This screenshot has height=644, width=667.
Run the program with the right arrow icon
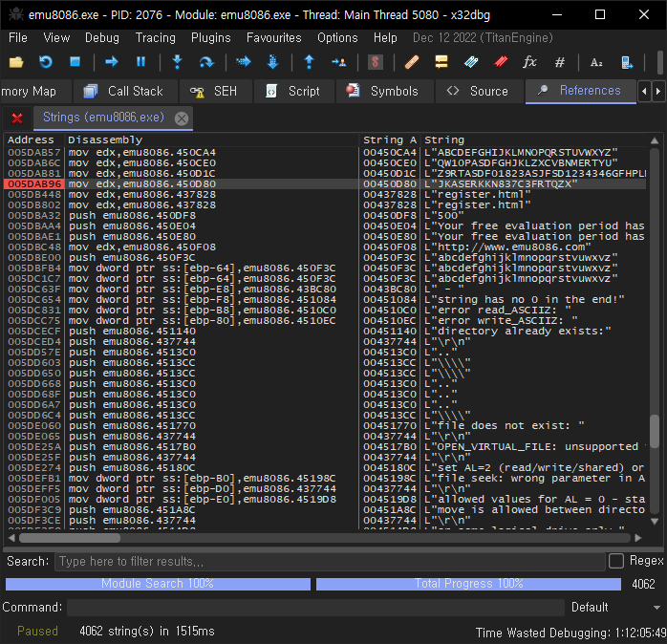(x=112, y=62)
